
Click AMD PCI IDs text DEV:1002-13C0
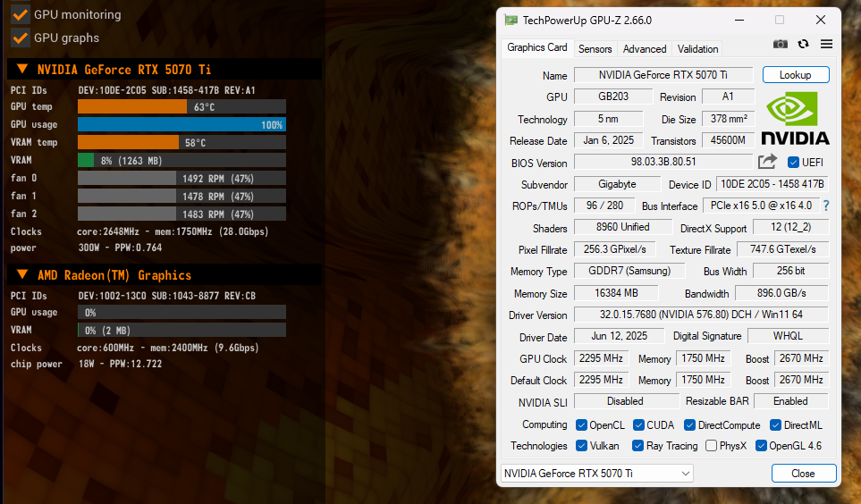(112, 296)
